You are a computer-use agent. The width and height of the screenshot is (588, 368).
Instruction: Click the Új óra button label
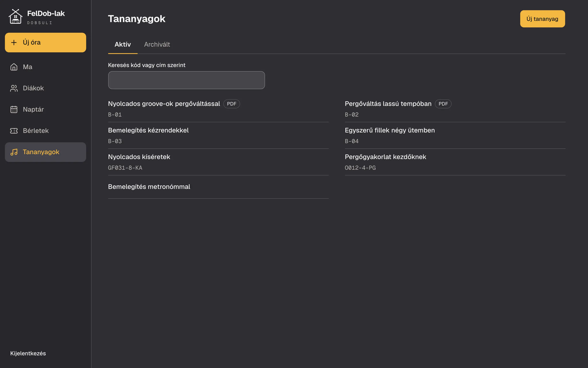click(x=32, y=42)
